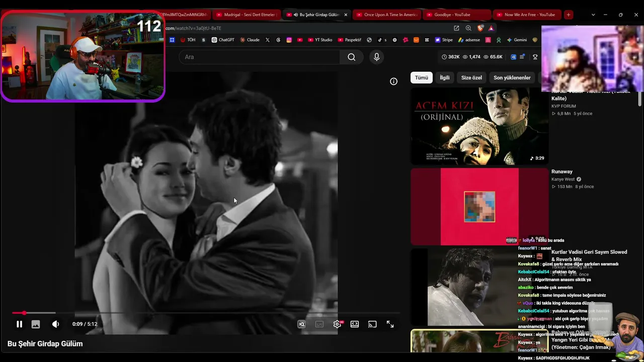
Task: Click the Brave Rewards triangle icon
Action: click(491, 28)
